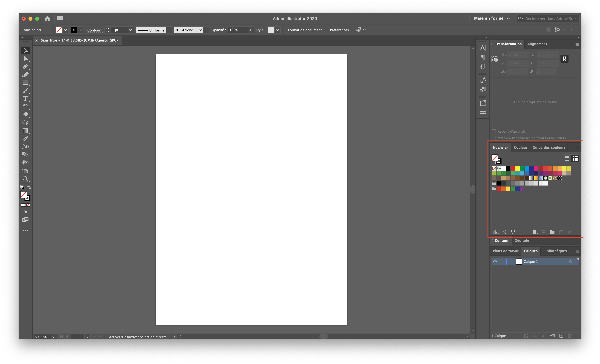Activate the Zoom tool
This screenshot has height=364, width=600.
[25, 179]
